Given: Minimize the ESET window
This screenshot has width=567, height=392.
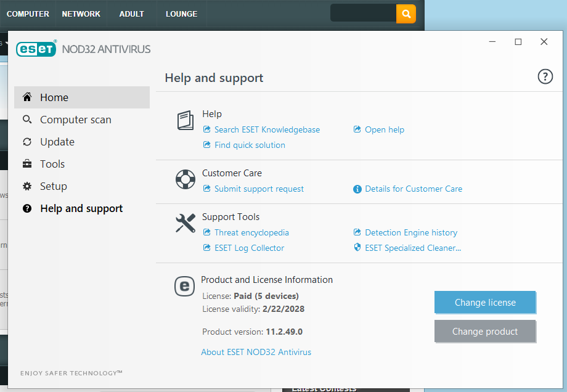Looking at the screenshot, I should (492, 41).
